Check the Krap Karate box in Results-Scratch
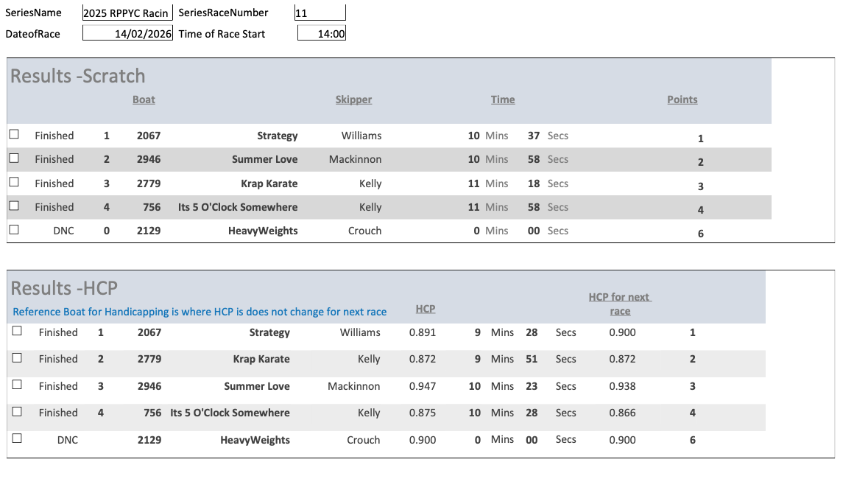The image size is (868, 493). click(x=14, y=182)
